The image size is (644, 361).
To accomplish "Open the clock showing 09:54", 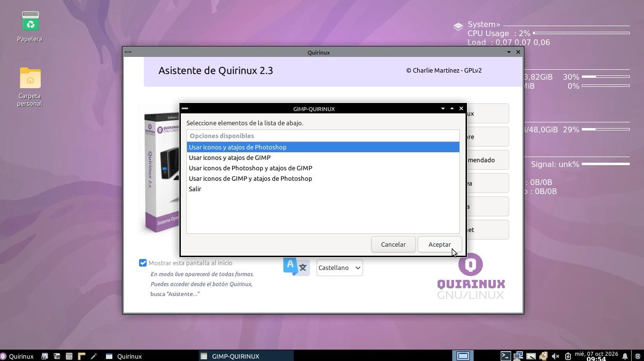I will click(x=596, y=356).
